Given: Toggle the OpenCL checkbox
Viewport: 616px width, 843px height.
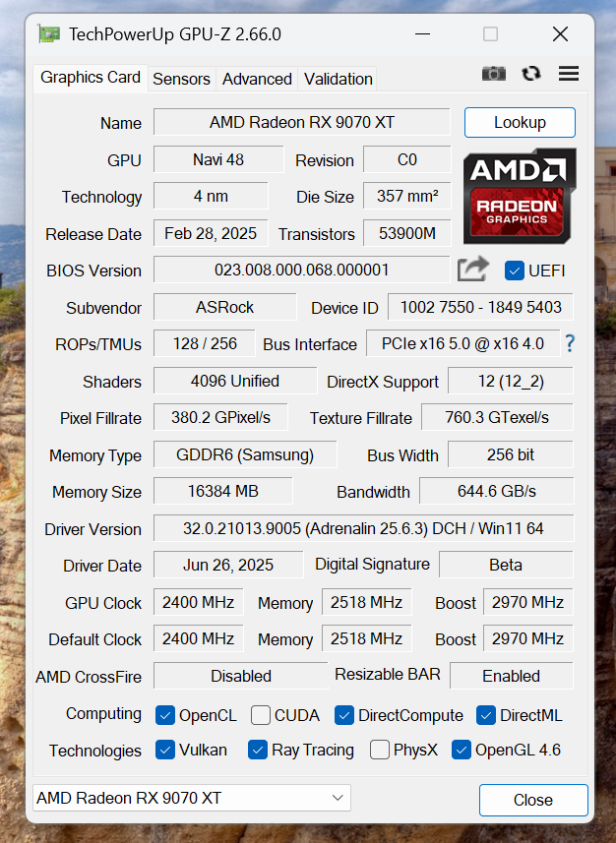Looking at the screenshot, I should point(165,715).
